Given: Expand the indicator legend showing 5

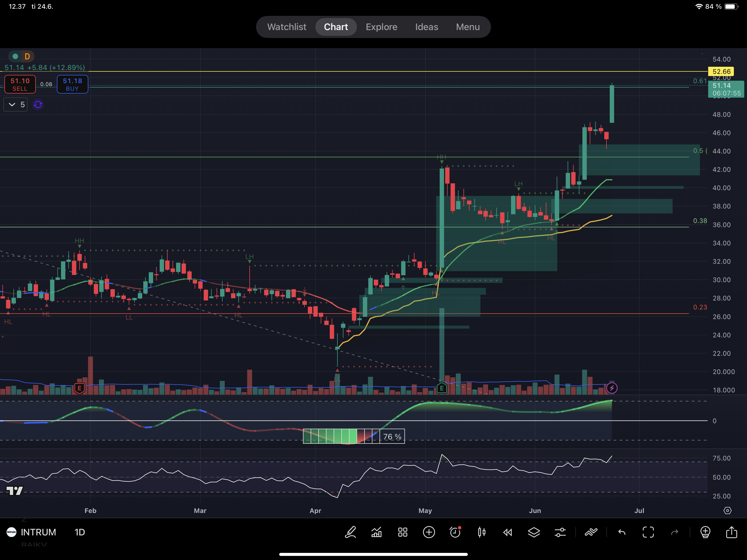Looking at the screenshot, I should tap(16, 105).
